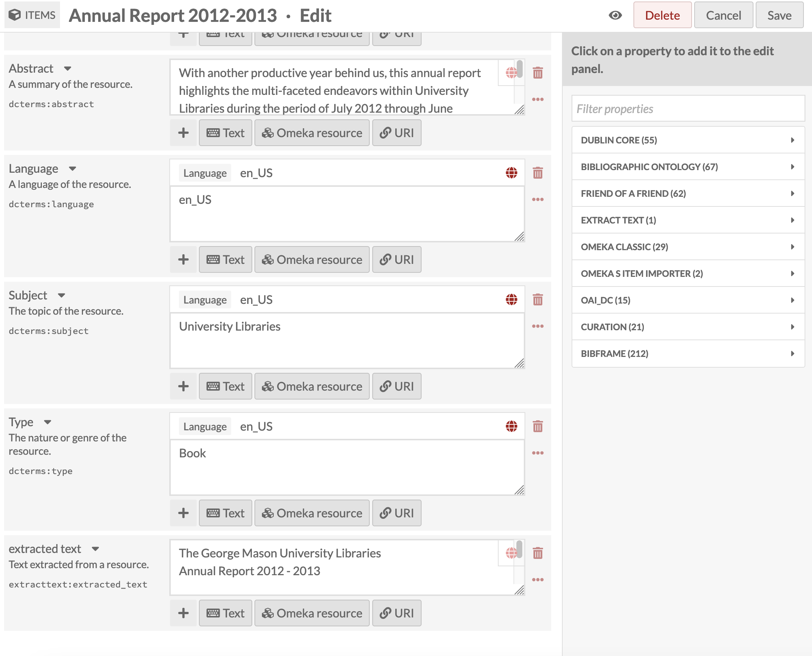Click the delete icon on Language field

[539, 173]
